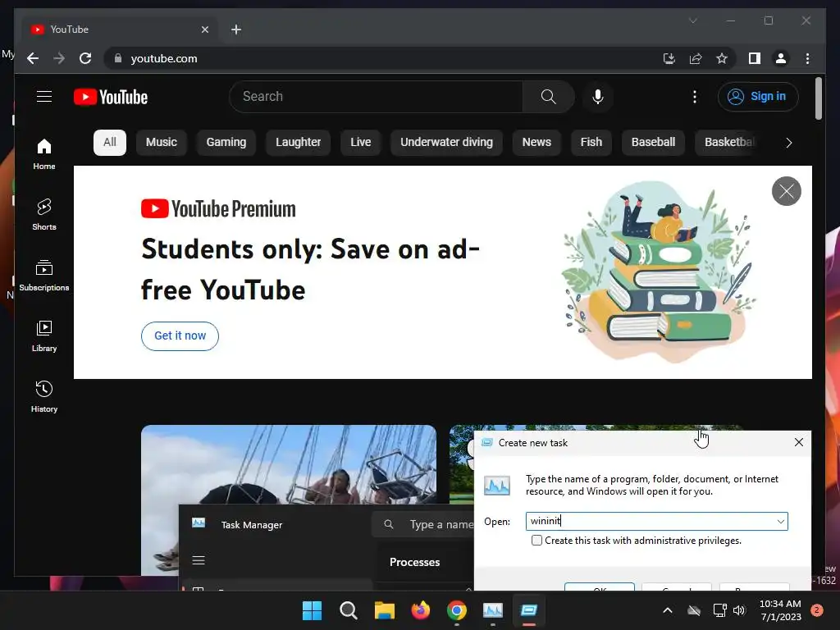Open Shorts in the sidebar
Viewport: 840px width, 630px height.
44,215
